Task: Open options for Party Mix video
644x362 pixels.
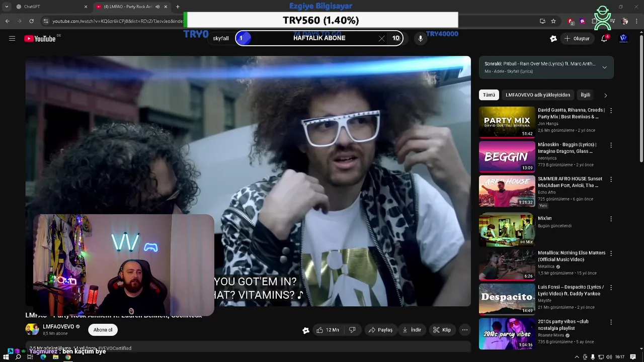Action: tap(611, 111)
